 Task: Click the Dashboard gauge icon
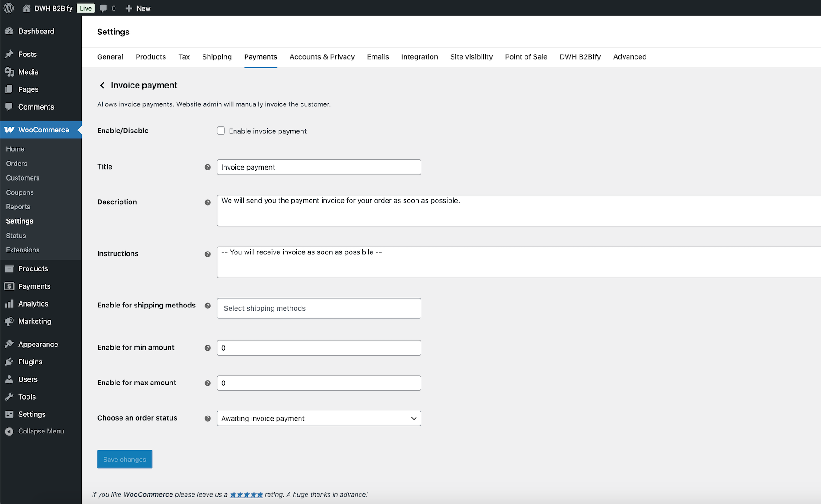[9, 31]
